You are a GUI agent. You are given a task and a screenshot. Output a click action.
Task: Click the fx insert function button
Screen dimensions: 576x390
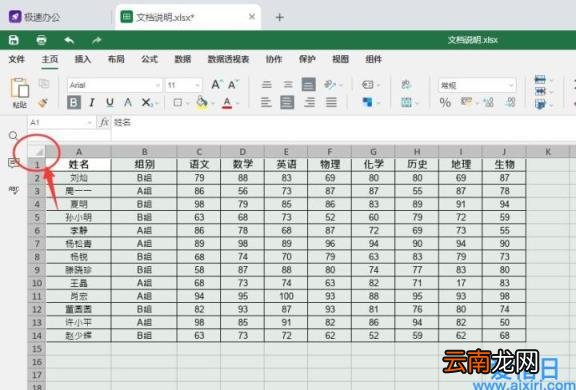104,122
